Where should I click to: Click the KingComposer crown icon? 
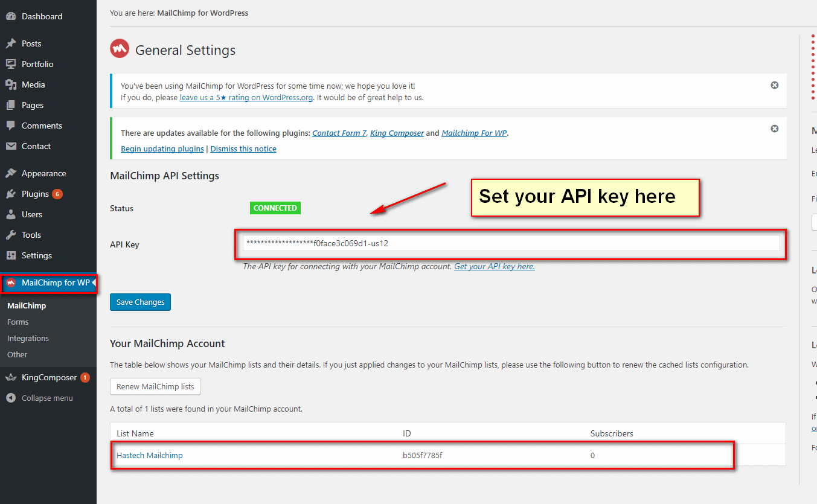[11, 377]
